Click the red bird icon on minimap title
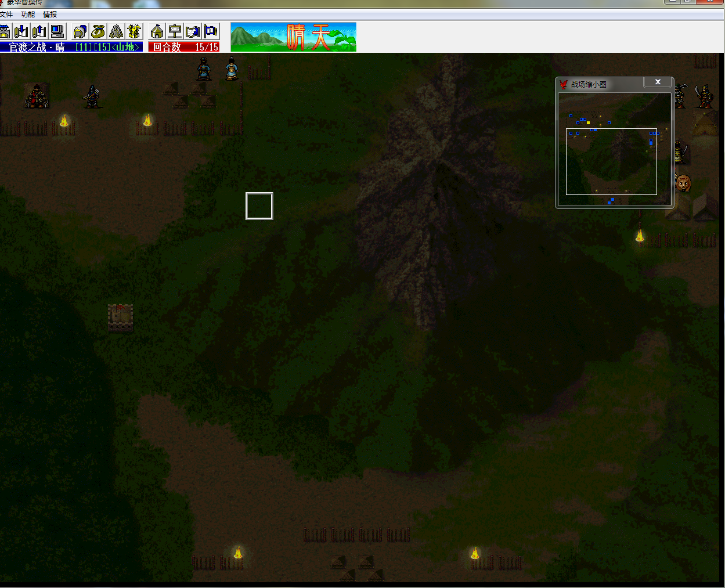Screen dimensions: 725x588 click(x=563, y=85)
